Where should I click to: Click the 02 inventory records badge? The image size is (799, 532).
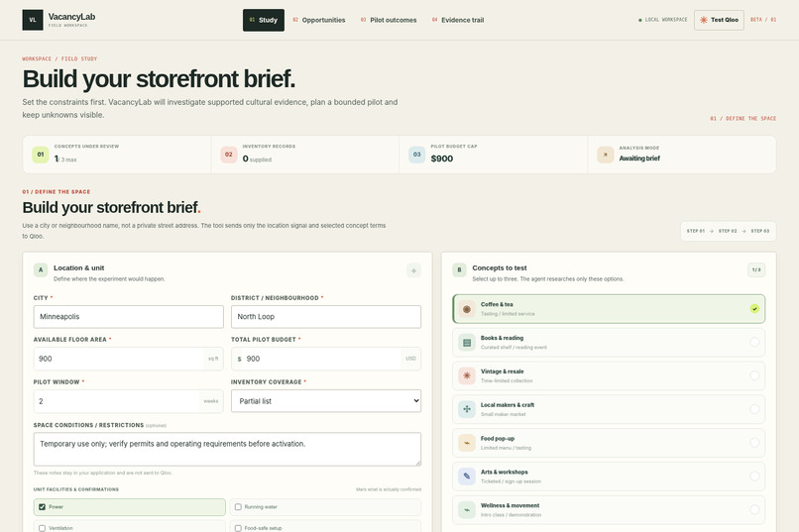(x=228, y=155)
